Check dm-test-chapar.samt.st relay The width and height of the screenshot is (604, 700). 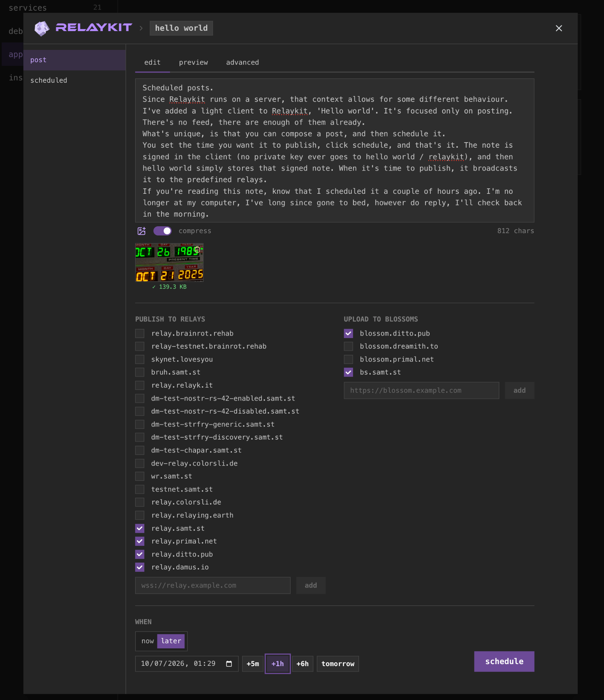[x=140, y=450]
